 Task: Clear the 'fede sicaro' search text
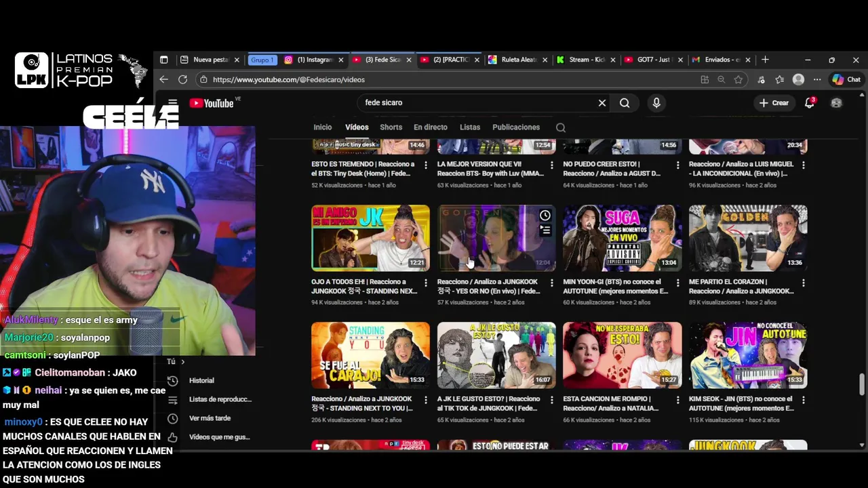(601, 103)
